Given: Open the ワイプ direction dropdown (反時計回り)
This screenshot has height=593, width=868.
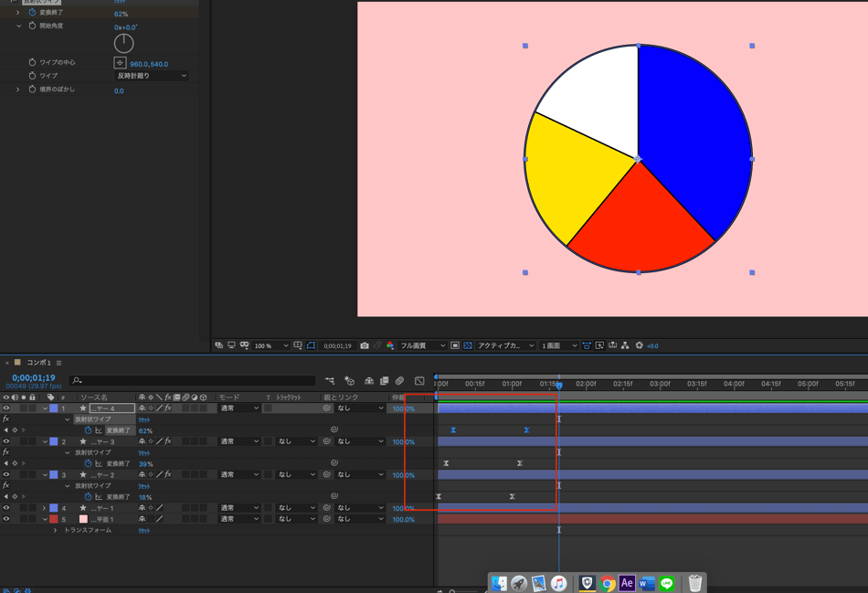Looking at the screenshot, I should coord(152,76).
